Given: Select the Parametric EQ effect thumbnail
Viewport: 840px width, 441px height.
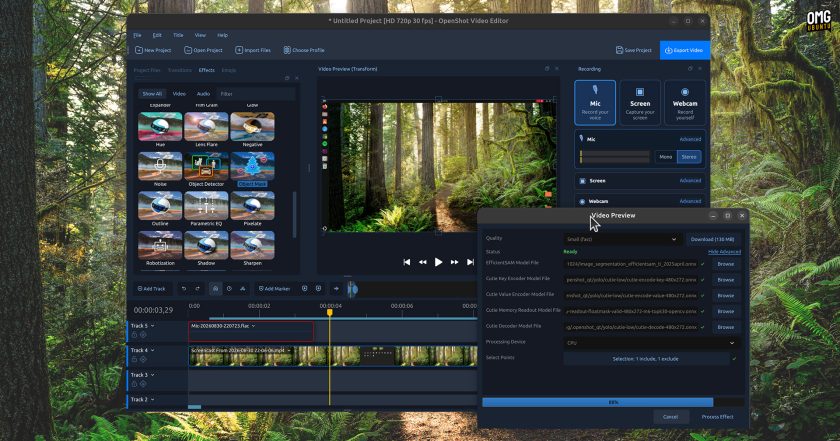Looking at the screenshot, I should click(206, 208).
